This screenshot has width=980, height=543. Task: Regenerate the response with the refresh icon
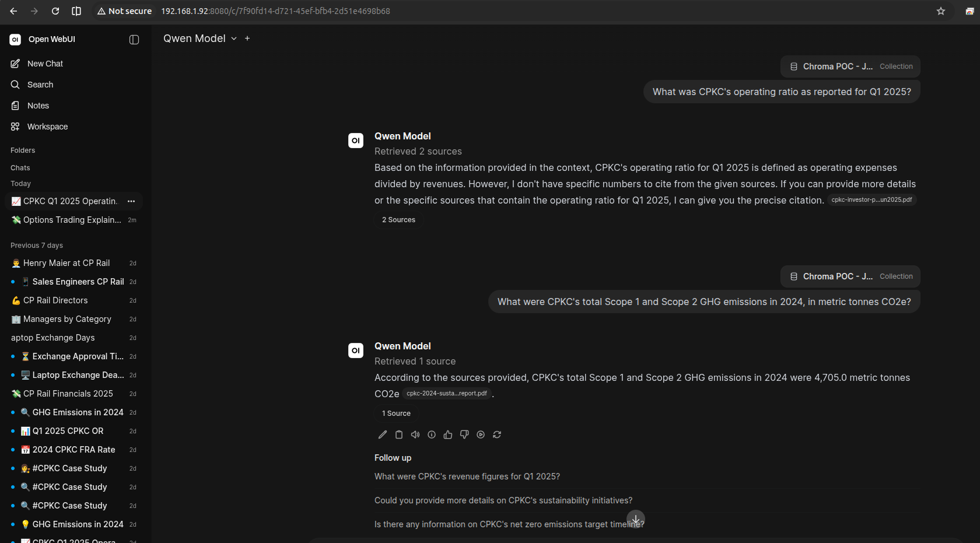[497, 435]
